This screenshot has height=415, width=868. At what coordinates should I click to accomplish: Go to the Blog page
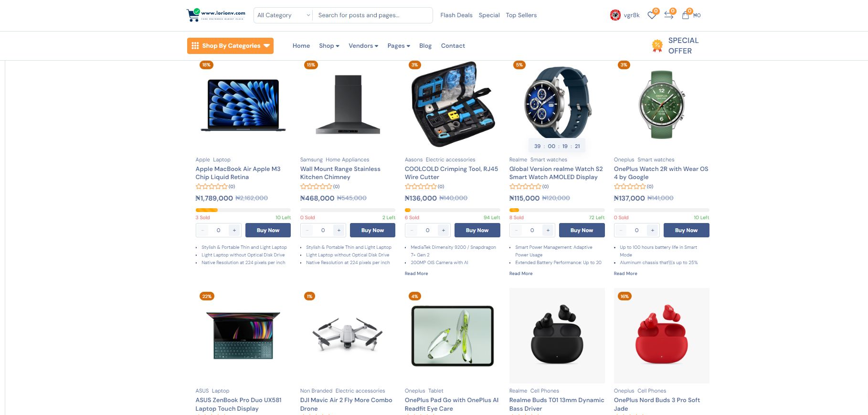coord(425,46)
